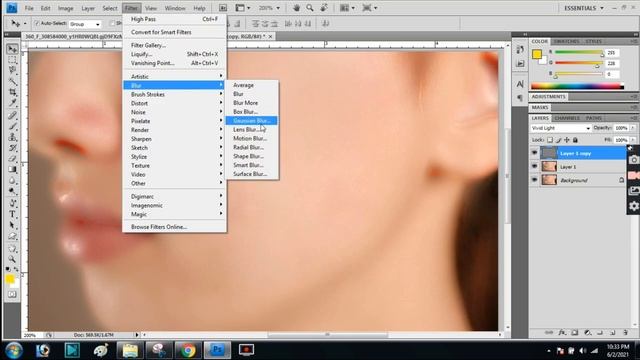Viewport: 640px width, 360px height.
Task: Open the Character panel icon
Action: click(x=520, y=84)
